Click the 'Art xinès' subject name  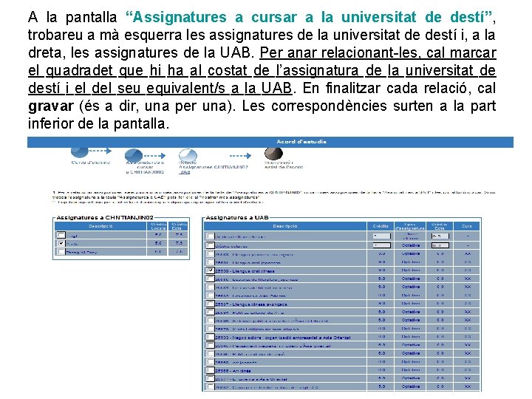tap(233, 371)
